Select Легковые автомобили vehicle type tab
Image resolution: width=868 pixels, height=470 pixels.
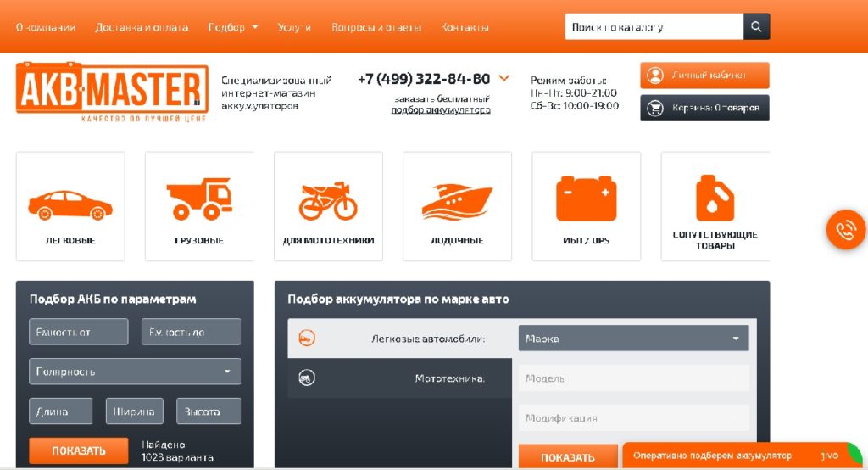coord(400,339)
